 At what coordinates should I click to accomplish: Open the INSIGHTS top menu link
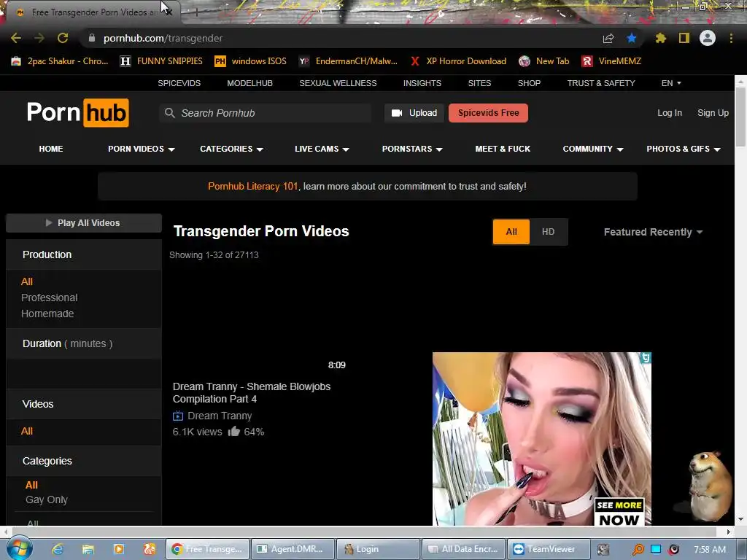(422, 83)
